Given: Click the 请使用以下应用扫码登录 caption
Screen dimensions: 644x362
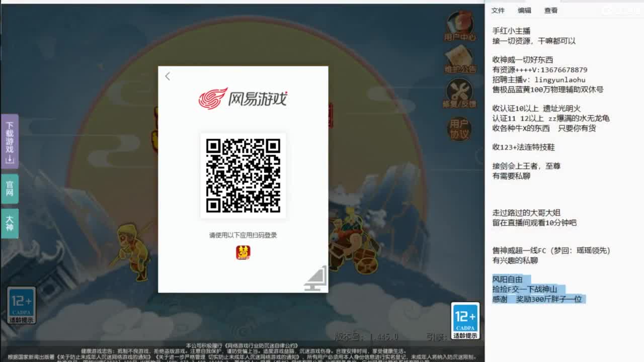Looking at the screenshot, I should [x=243, y=235].
